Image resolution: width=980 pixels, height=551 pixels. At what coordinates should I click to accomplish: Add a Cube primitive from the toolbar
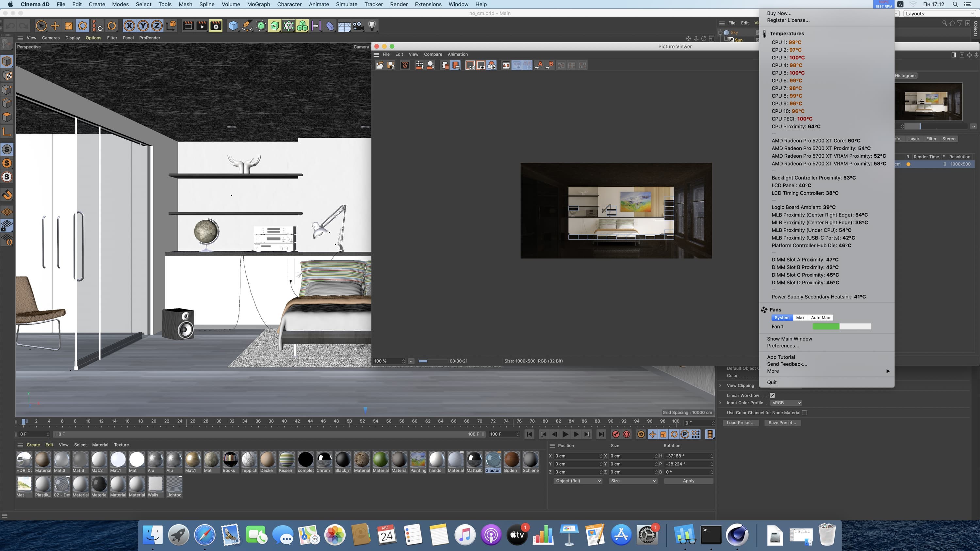[233, 26]
